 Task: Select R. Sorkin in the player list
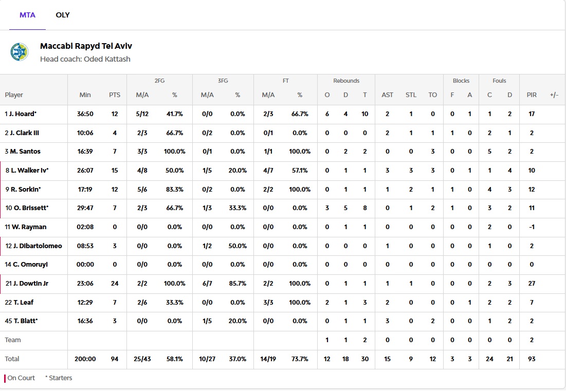25,190
